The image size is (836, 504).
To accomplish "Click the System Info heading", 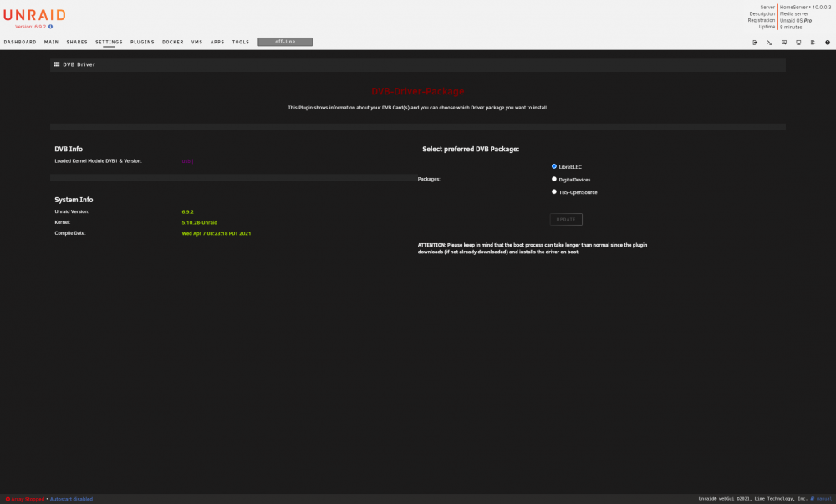I will coord(74,200).
